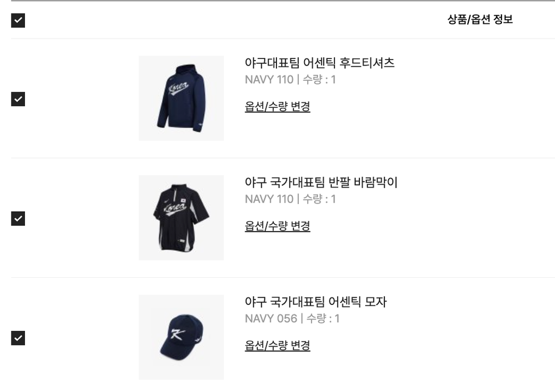Open 옵션/수량 변경 for the 어센틱 모자

pyautogui.click(x=277, y=345)
